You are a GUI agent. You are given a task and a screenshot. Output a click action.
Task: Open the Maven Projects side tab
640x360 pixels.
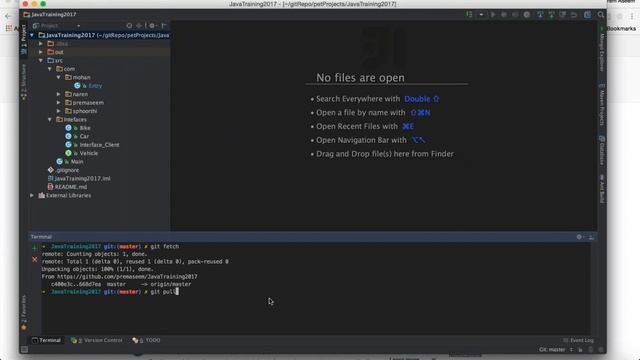(x=602, y=105)
